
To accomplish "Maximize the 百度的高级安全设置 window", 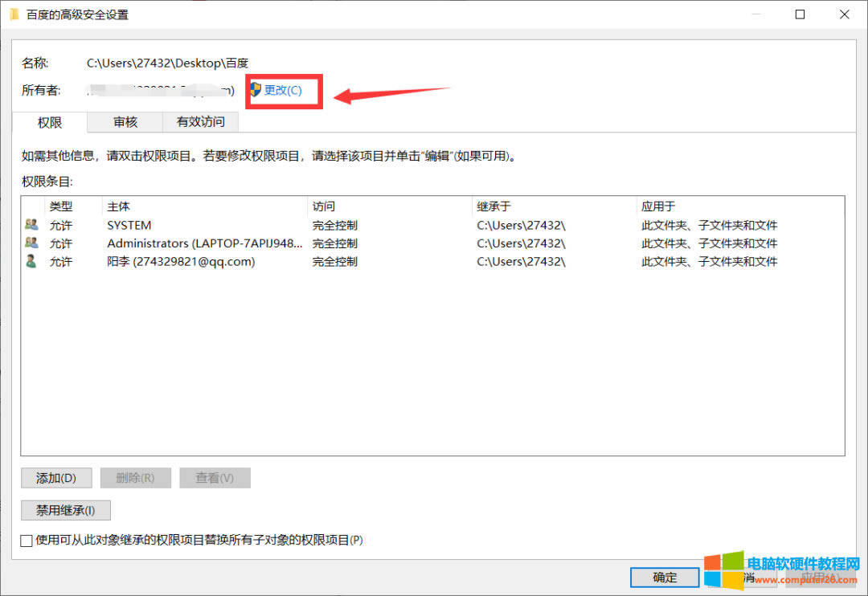I will (x=800, y=14).
